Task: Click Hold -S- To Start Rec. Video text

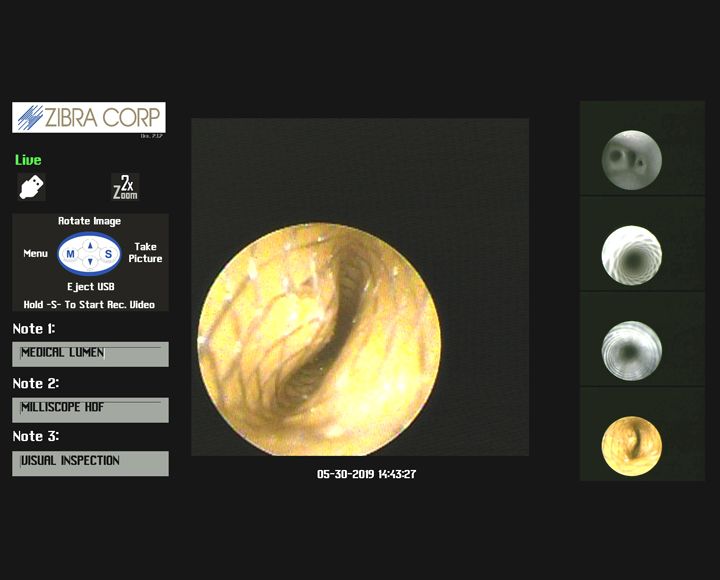Action: (x=90, y=304)
